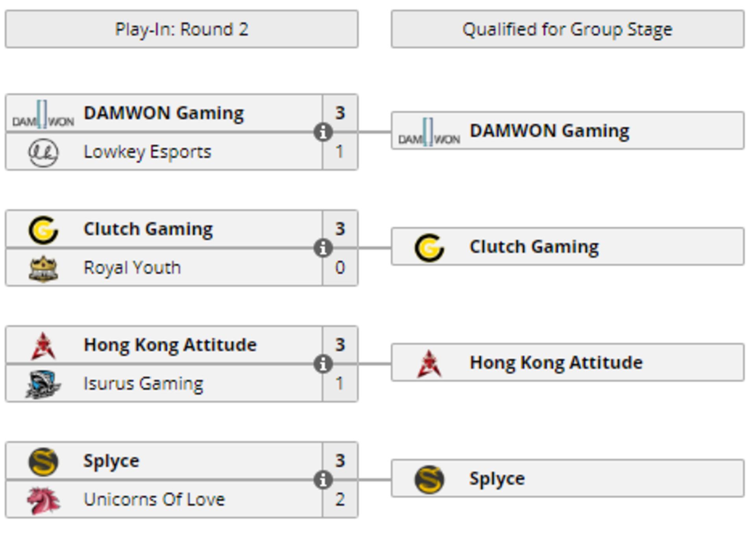The width and height of the screenshot is (756, 541).
Task: Click Royal Youth crown logo
Action: click(43, 269)
